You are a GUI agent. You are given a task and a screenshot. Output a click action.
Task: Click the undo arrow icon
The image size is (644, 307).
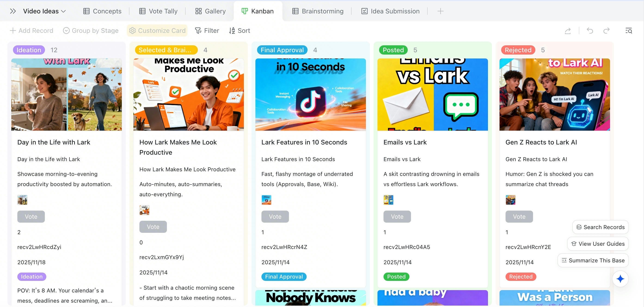(590, 31)
